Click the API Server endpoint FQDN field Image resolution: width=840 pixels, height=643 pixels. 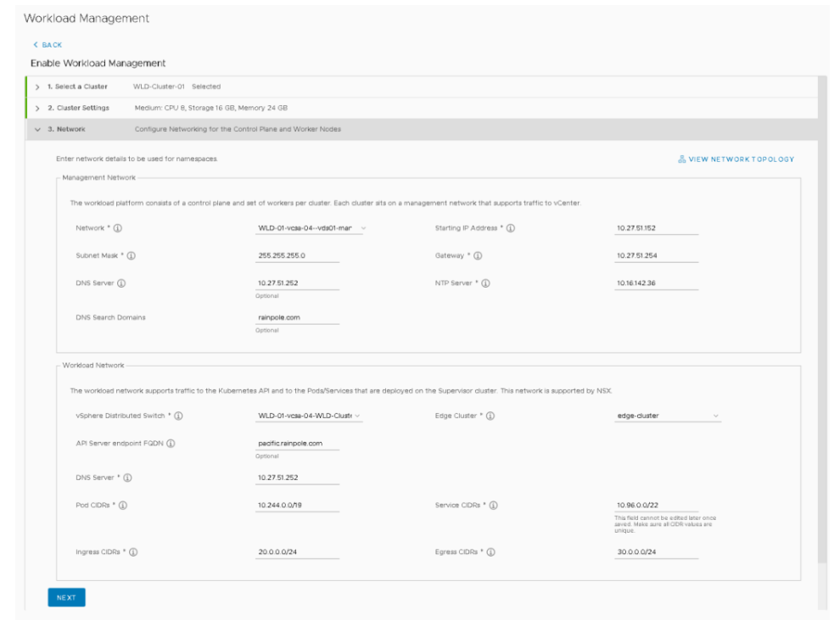tap(297, 444)
